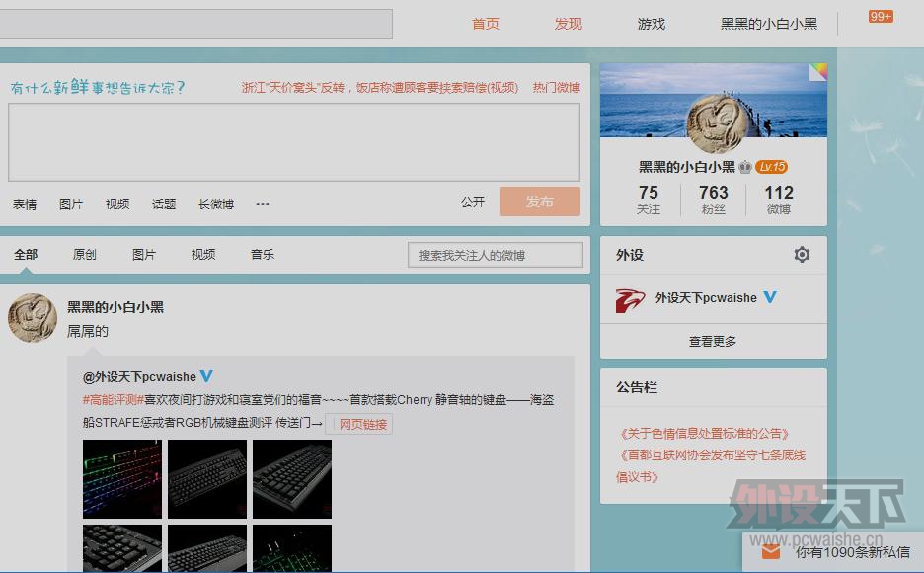This screenshot has height=573, width=924.
Task: Click the crown member icon beside the profile name
Action: click(x=745, y=167)
